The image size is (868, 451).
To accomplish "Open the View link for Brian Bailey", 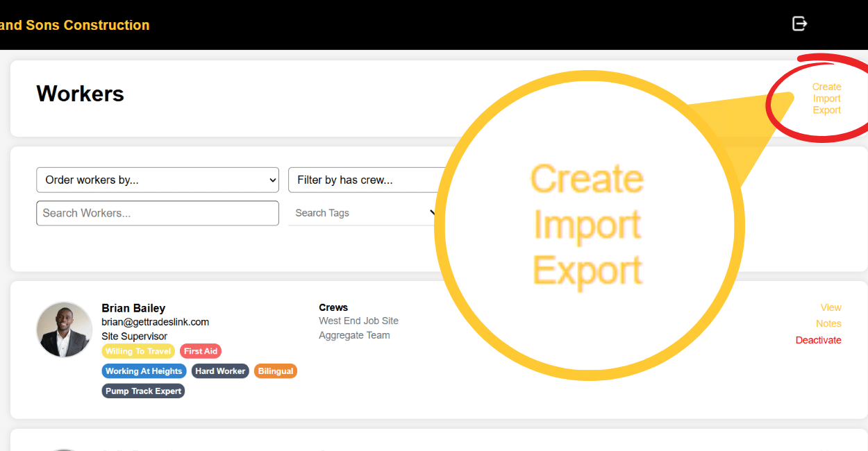I will coord(831,307).
